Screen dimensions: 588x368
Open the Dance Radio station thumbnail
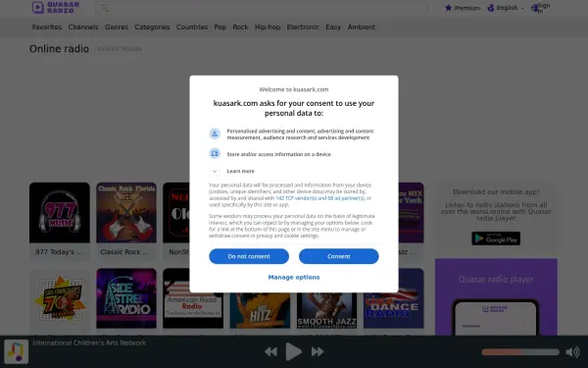[x=393, y=310]
